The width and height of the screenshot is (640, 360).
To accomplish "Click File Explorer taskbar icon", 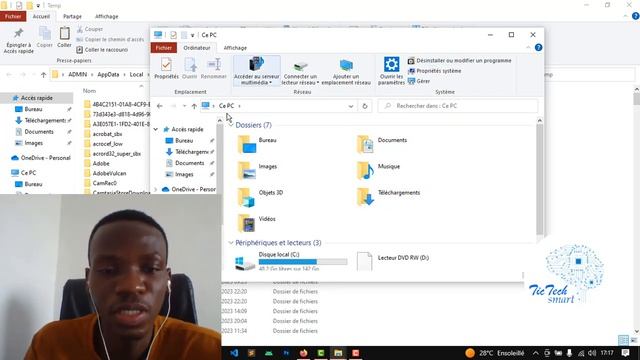I will pyautogui.click(x=338, y=353).
